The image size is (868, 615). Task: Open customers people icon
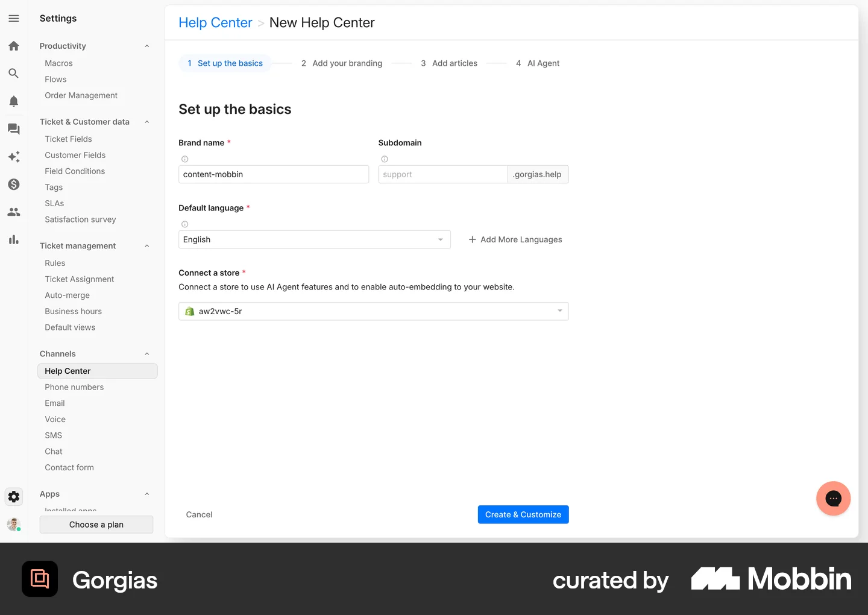pos(14,212)
